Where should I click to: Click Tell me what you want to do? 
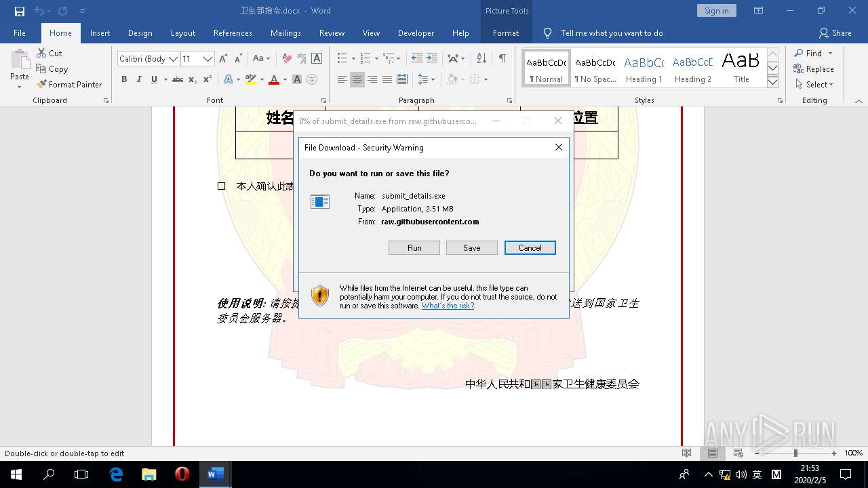point(611,33)
